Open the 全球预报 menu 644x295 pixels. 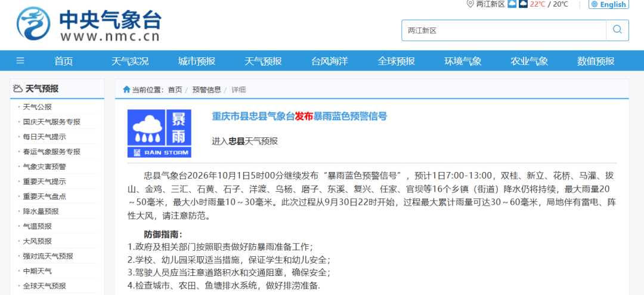tap(397, 61)
